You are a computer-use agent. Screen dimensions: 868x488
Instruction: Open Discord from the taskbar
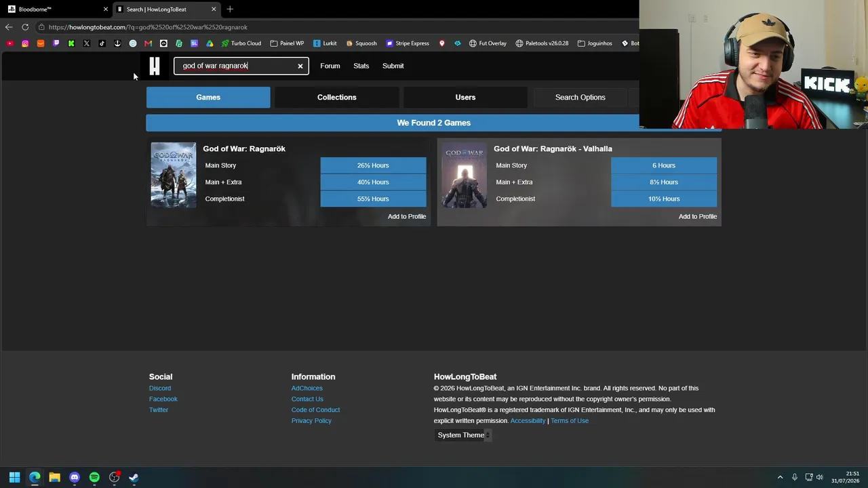pyautogui.click(x=75, y=477)
